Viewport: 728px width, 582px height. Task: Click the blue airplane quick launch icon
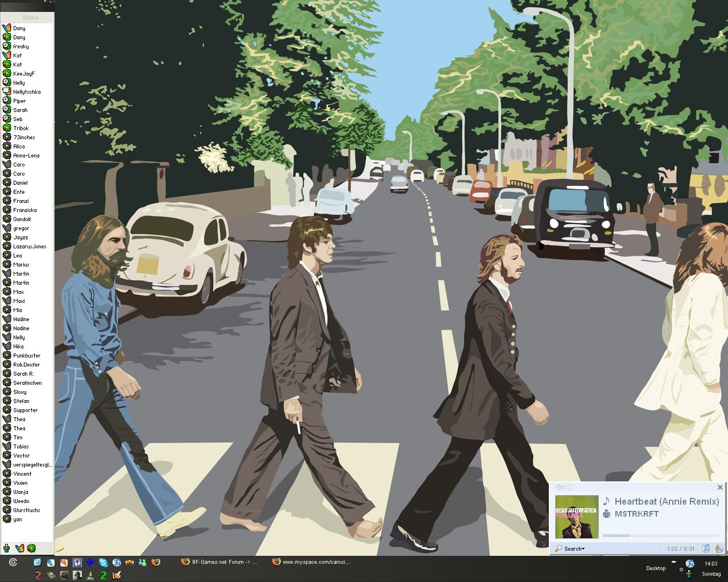pos(90,562)
